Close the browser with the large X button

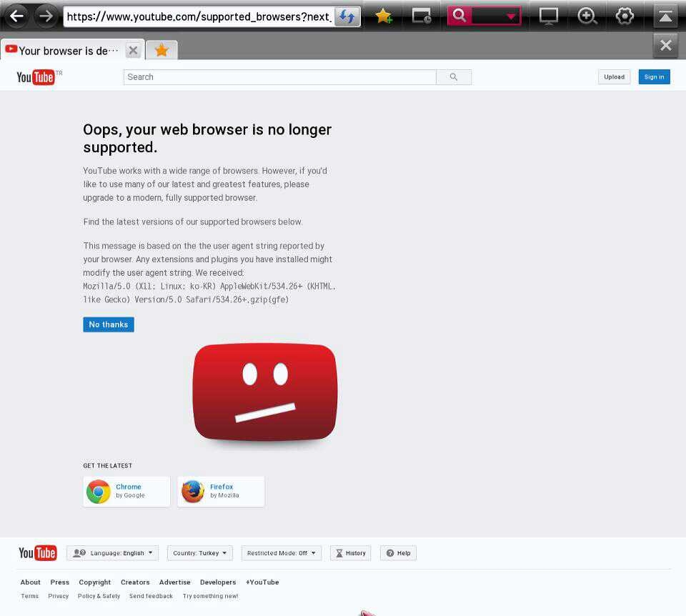(665, 46)
